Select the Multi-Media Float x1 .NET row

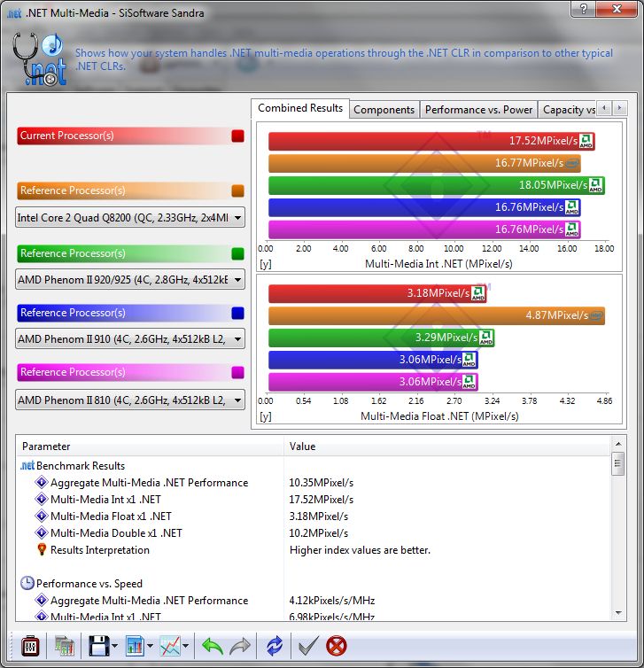[314, 517]
